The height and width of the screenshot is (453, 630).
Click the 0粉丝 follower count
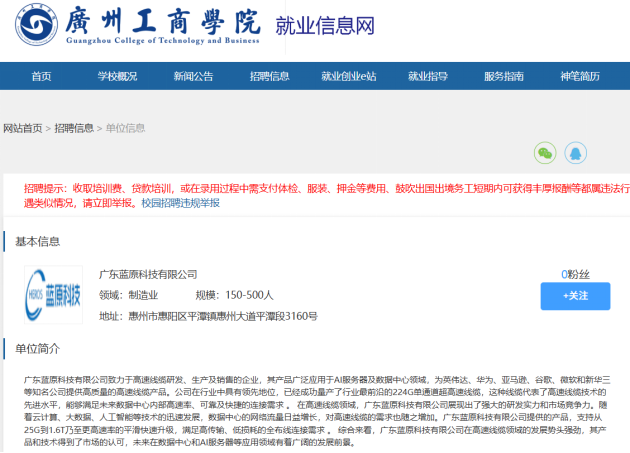(x=575, y=274)
